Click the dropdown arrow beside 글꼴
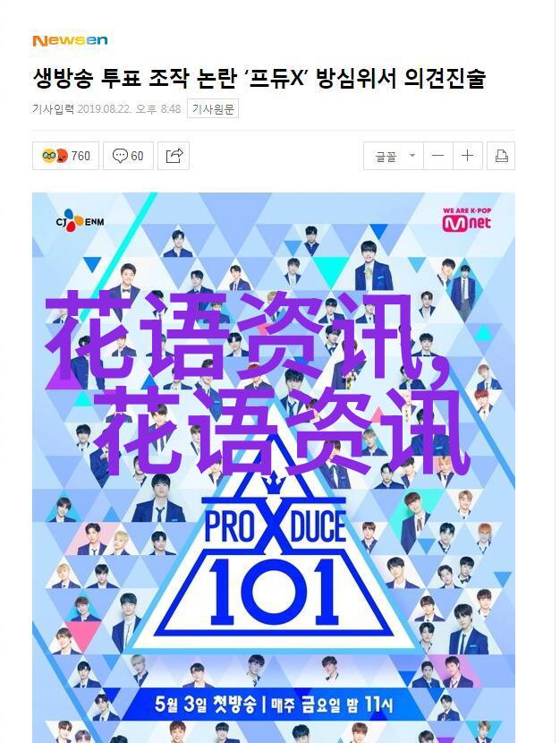The width and height of the screenshot is (560, 743). point(412,155)
